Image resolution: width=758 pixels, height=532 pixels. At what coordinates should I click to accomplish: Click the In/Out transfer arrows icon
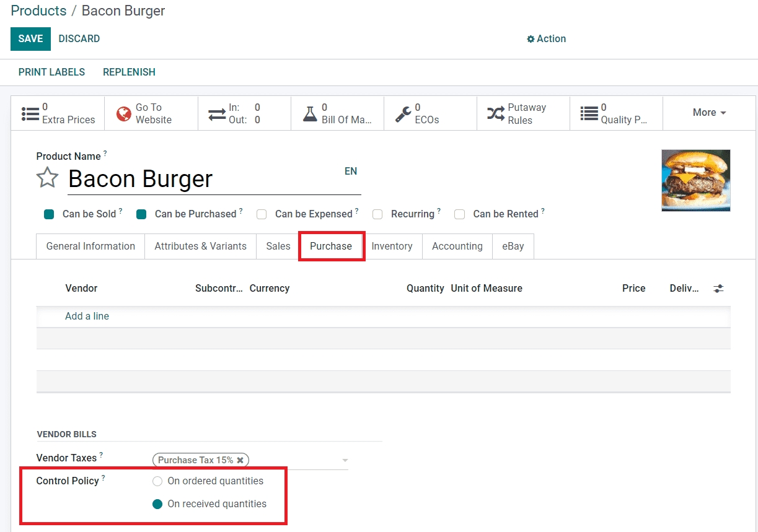click(x=217, y=114)
